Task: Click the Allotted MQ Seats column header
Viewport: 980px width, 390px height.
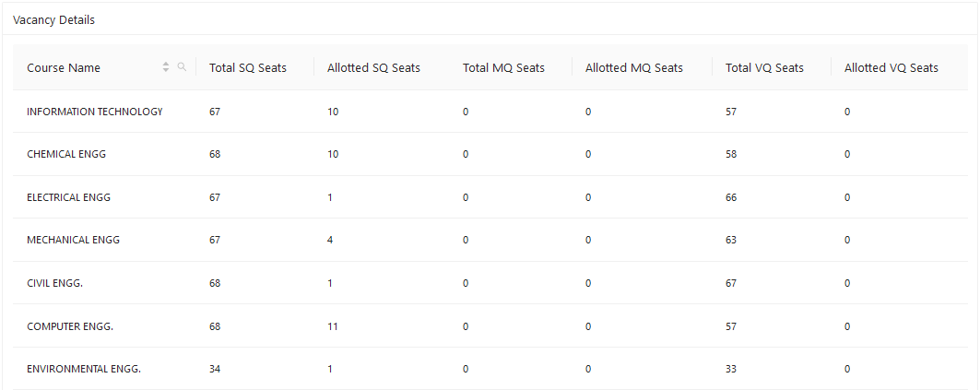Action: coord(634,67)
